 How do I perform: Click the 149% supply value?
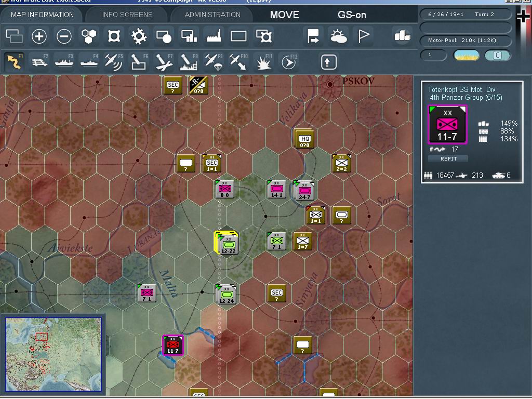click(x=509, y=123)
